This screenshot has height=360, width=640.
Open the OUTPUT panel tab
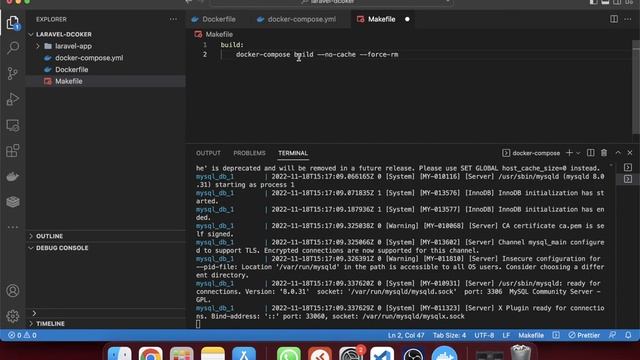[x=208, y=153]
